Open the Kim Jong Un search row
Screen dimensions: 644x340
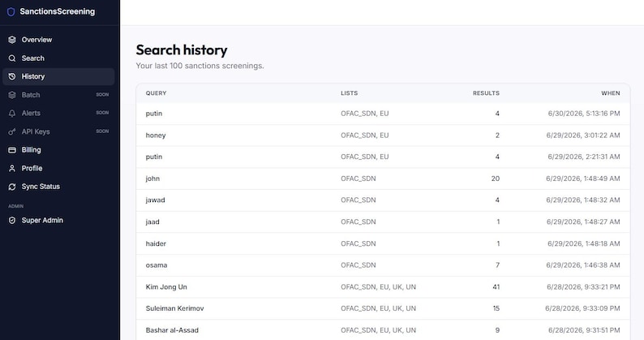pos(383,287)
